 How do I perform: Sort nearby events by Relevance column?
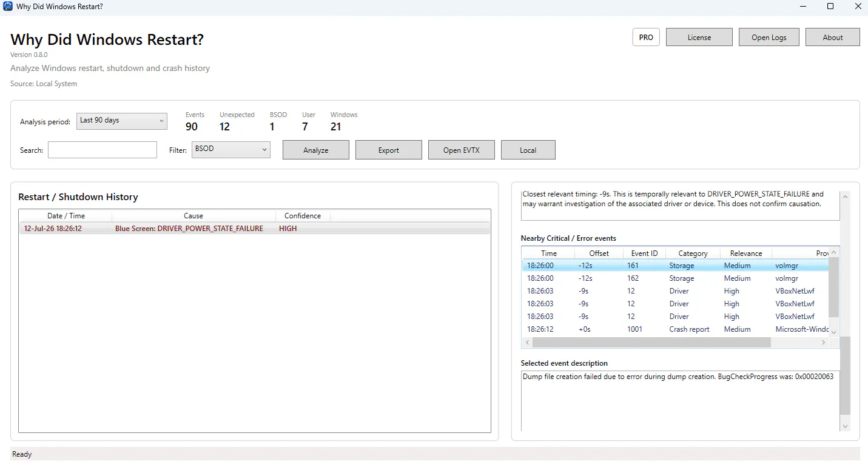tap(746, 253)
